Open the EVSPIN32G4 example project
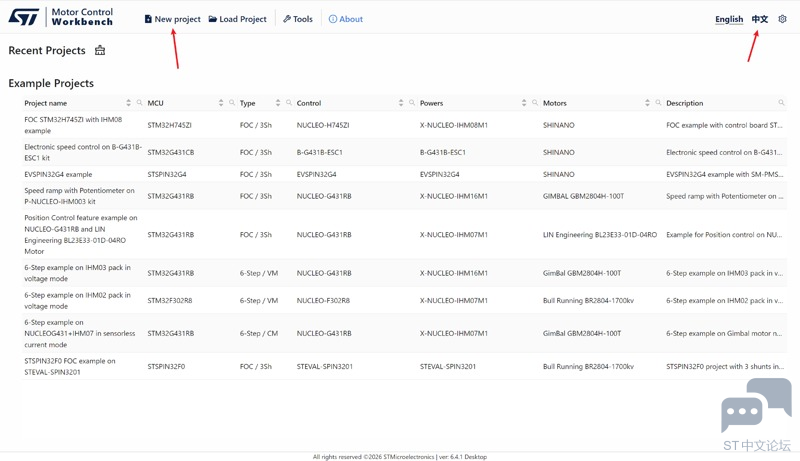The image size is (800, 461). pyautogui.click(x=58, y=174)
